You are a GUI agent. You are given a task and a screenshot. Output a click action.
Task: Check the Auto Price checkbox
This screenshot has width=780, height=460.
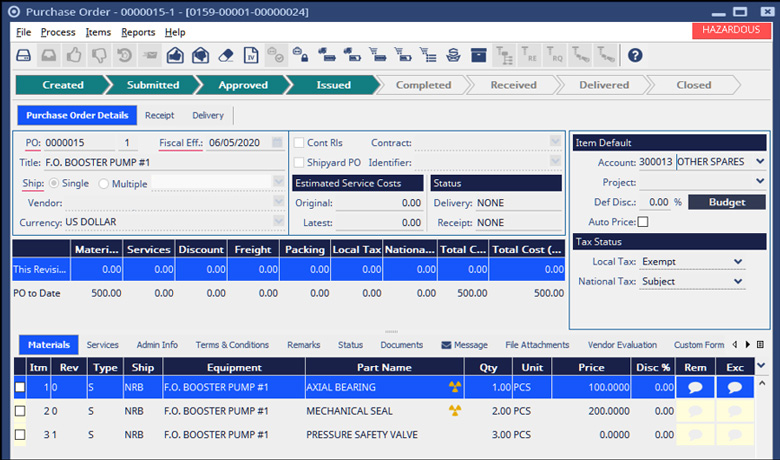click(x=643, y=221)
